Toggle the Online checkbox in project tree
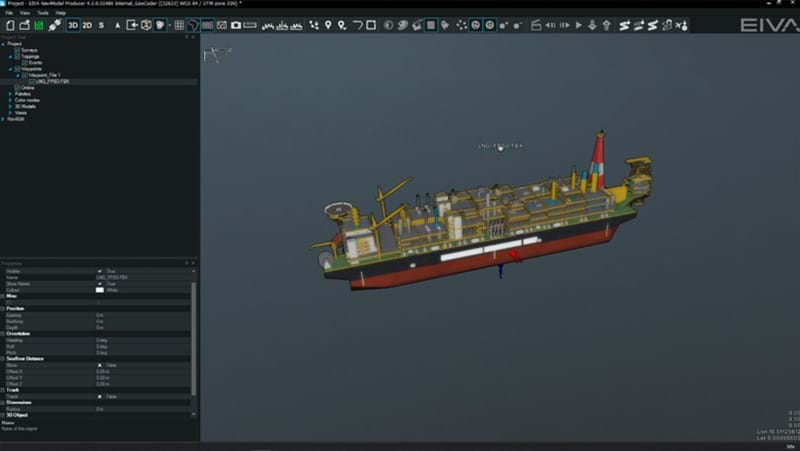This screenshot has height=451, width=800. 17,88
